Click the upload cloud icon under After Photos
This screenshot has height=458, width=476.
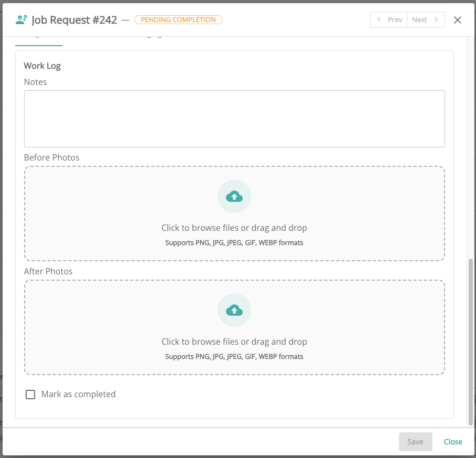coord(234,310)
